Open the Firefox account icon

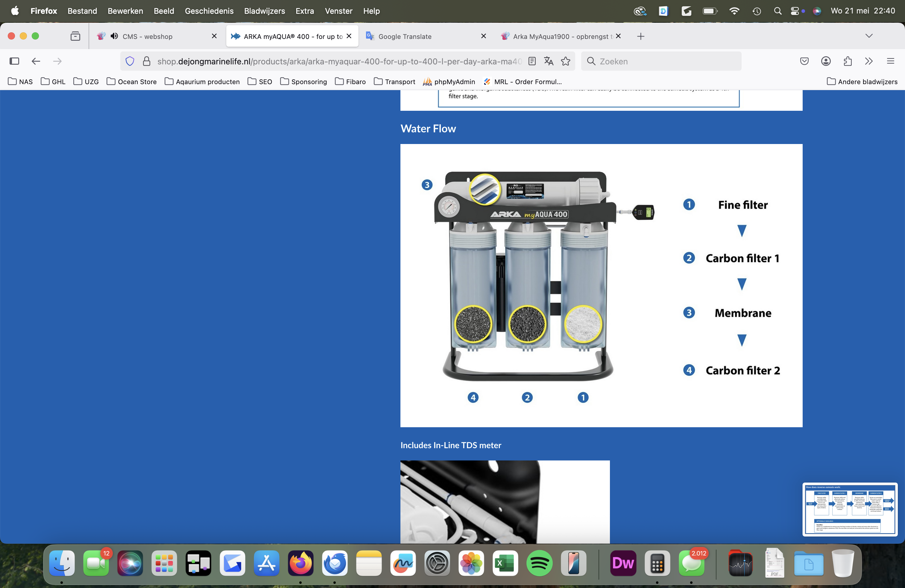[x=825, y=61]
